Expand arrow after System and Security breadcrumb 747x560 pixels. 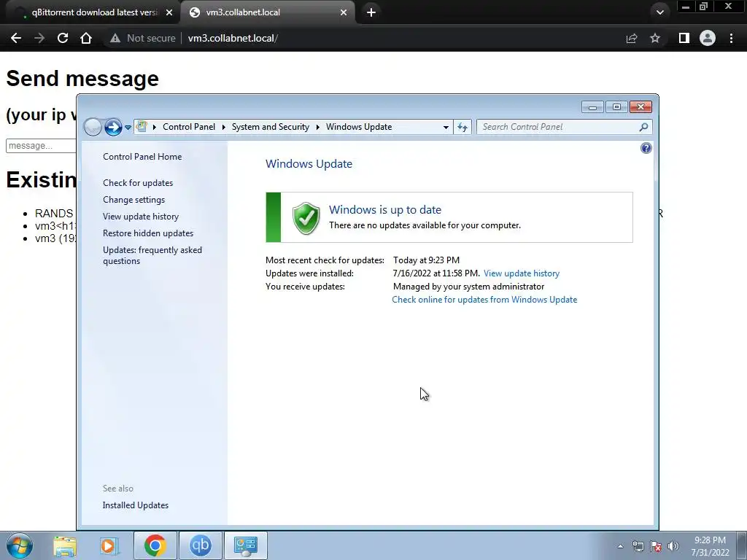(x=318, y=127)
